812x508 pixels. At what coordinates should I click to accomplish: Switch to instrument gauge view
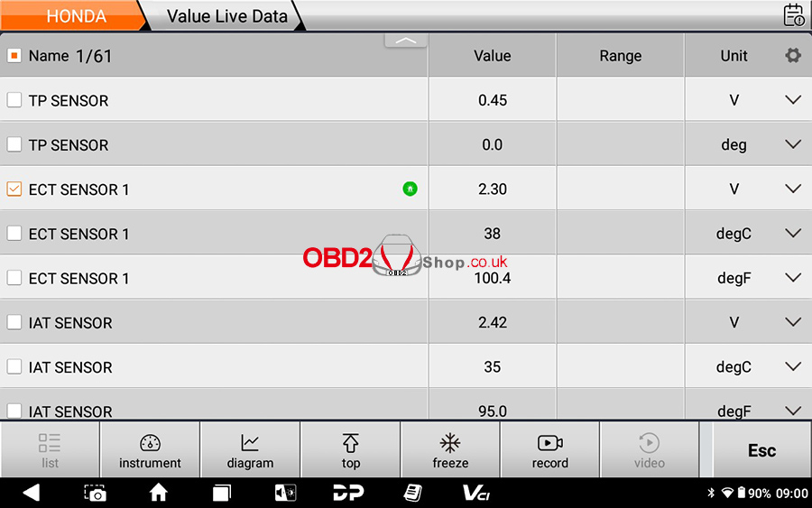pos(150,450)
